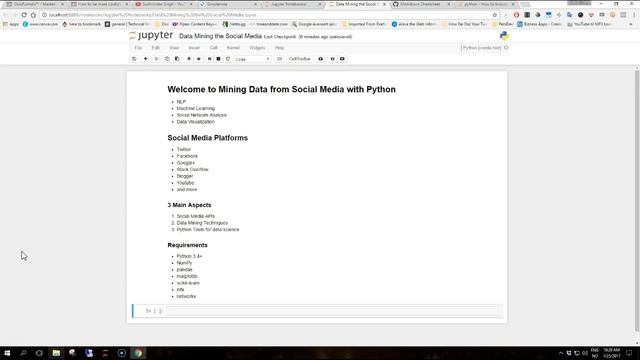Click the Social Media Platforms heading
This screenshot has width=640, height=360.
coord(207,138)
